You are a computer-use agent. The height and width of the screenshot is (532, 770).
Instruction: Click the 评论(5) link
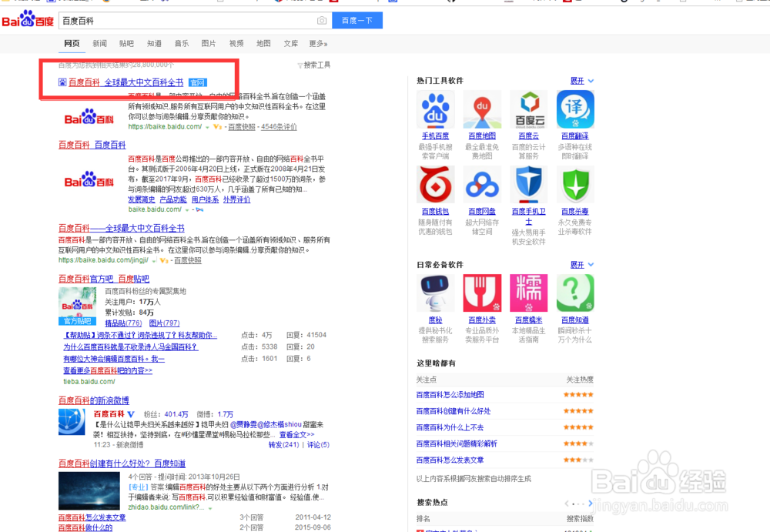(318, 445)
